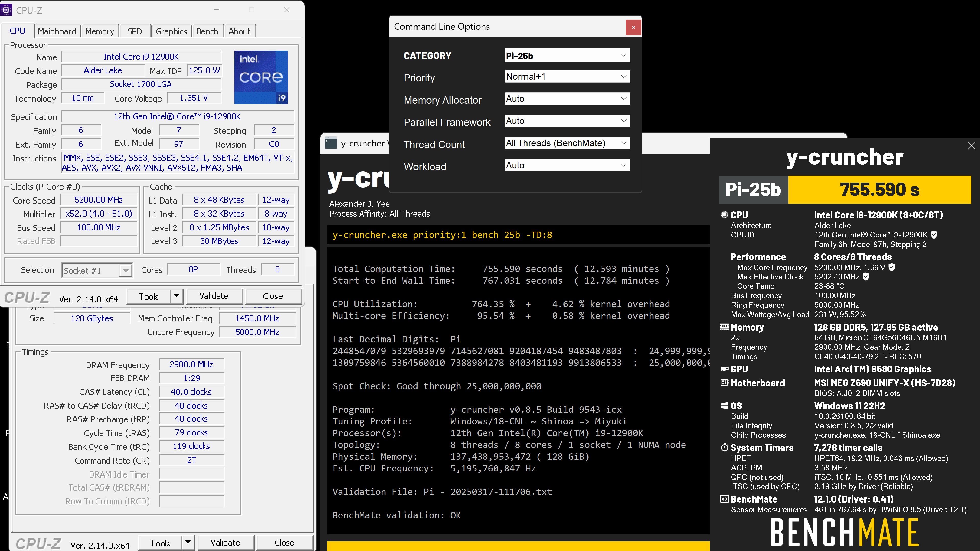980x551 pixels.
Task: Click Tools button in front CPU-Z window
Action: [x=149, y=296]
